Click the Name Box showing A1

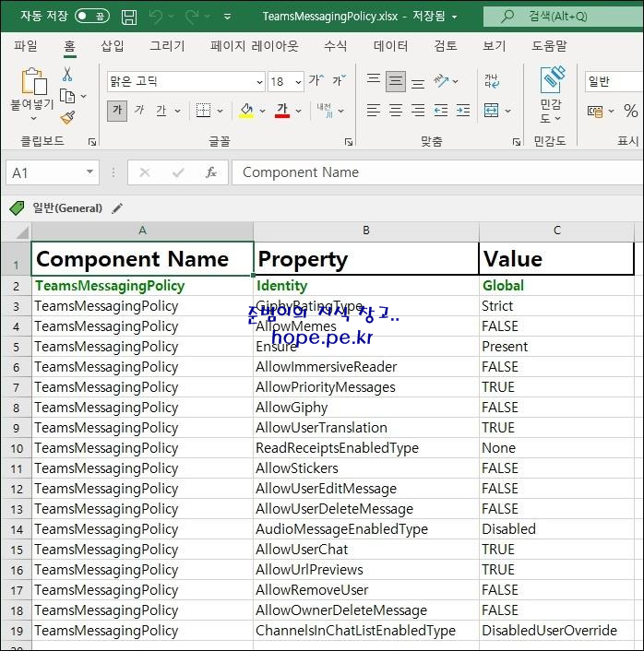[x=53, y=172]
